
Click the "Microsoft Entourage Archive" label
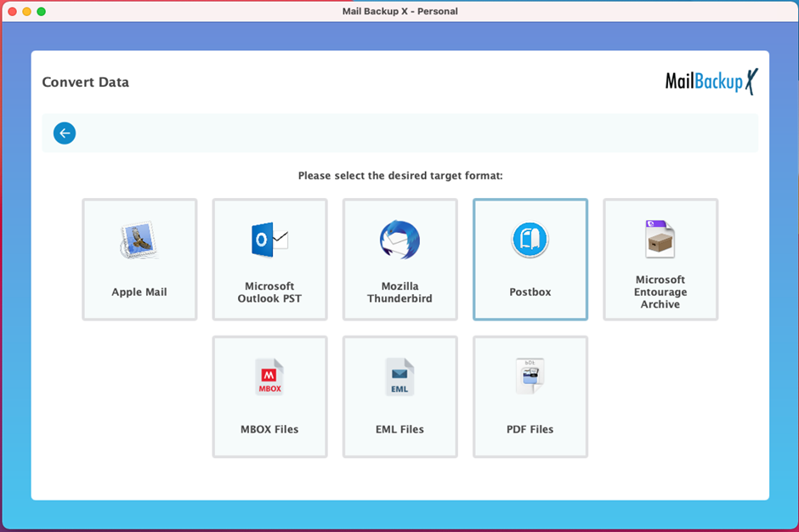pos(660,292)
